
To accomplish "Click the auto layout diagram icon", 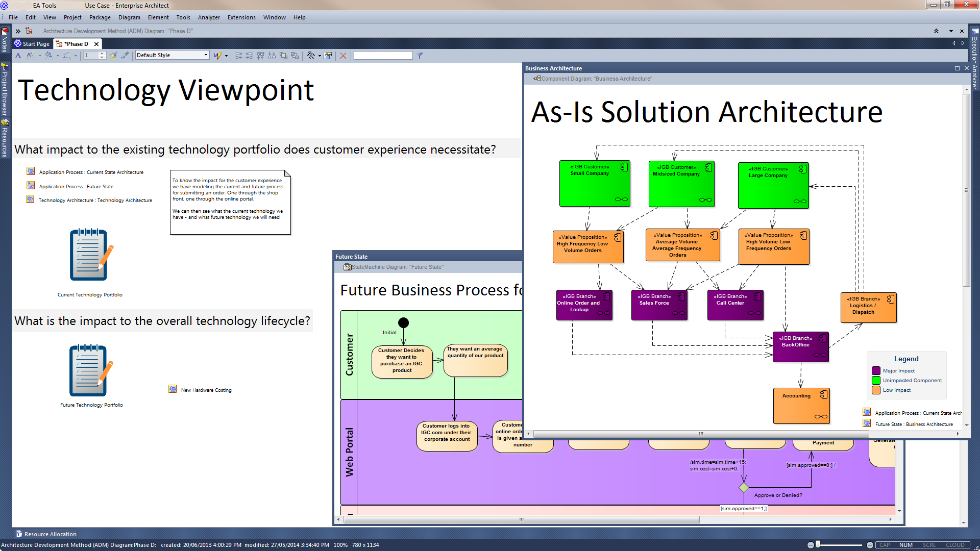I will click(x=311, y=56).
